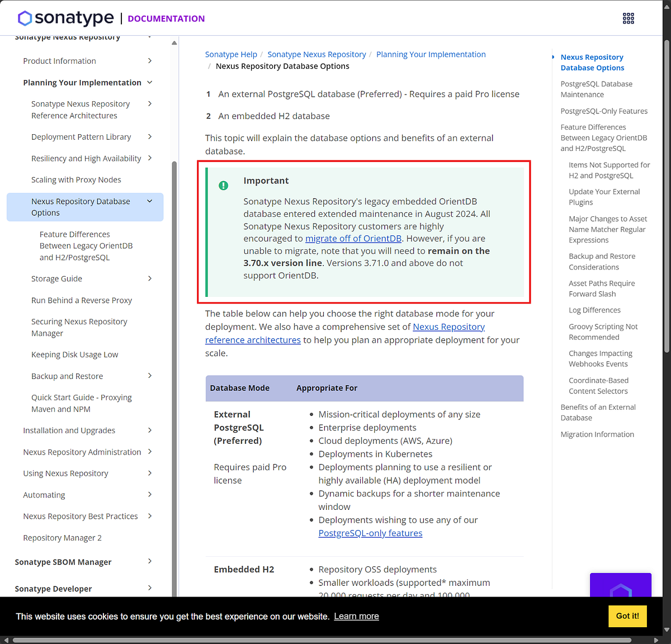Jump to Migration Information section
The height and width of the screenshot is (644, 671).
click(x=597, y=434)
